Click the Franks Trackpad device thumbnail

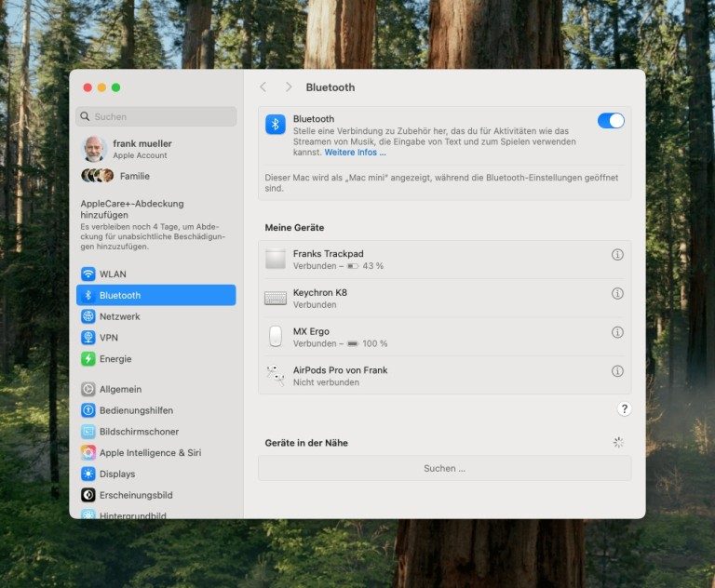pos(276,260)
